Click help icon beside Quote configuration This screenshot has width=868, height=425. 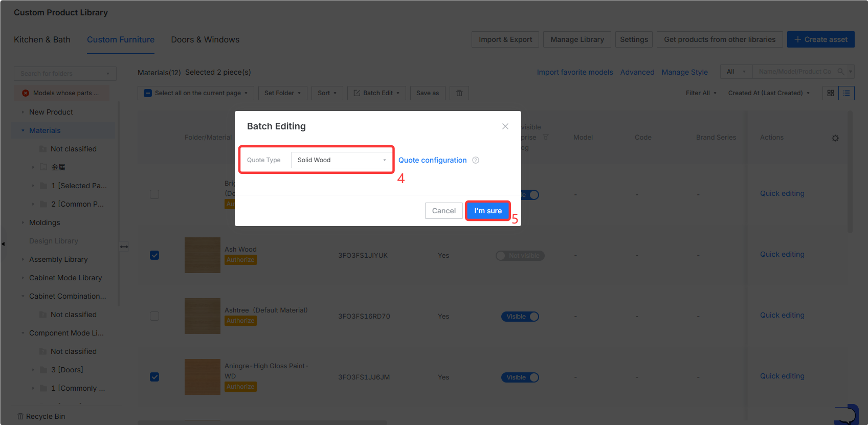476,160
